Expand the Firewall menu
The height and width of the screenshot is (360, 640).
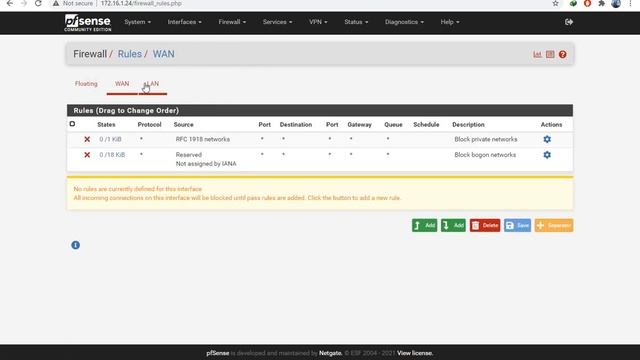click(x=232, y=22)
